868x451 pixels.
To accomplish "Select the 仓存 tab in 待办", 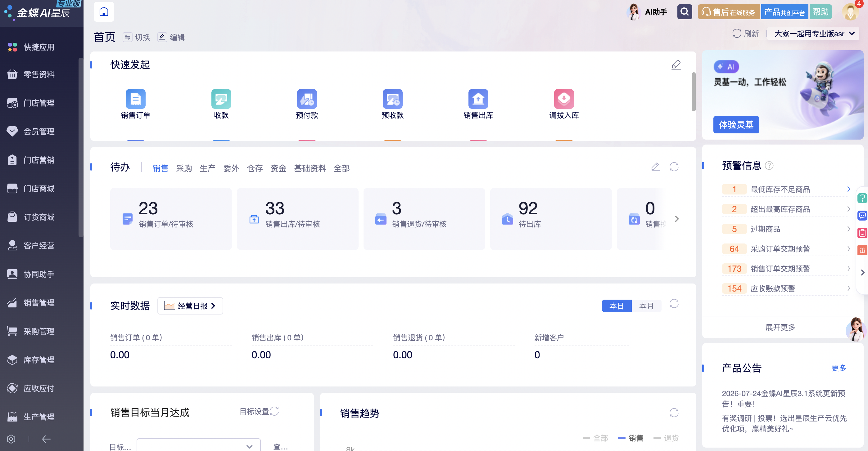I will [255, 168].
